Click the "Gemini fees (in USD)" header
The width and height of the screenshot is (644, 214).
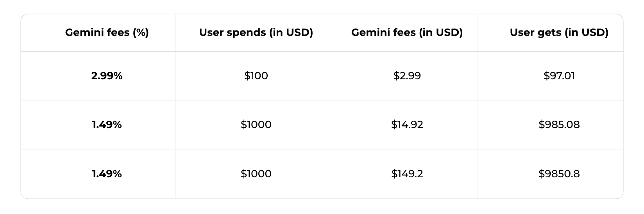point(407,32)
